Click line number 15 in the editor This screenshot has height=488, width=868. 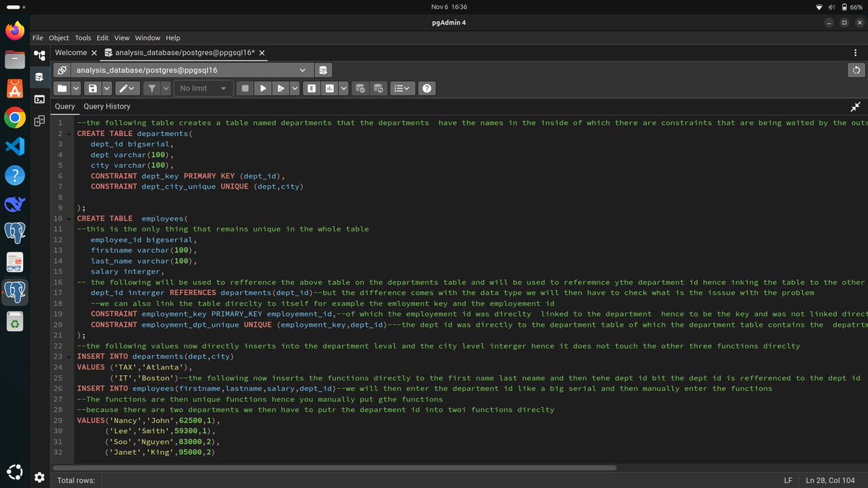[60, 271]
